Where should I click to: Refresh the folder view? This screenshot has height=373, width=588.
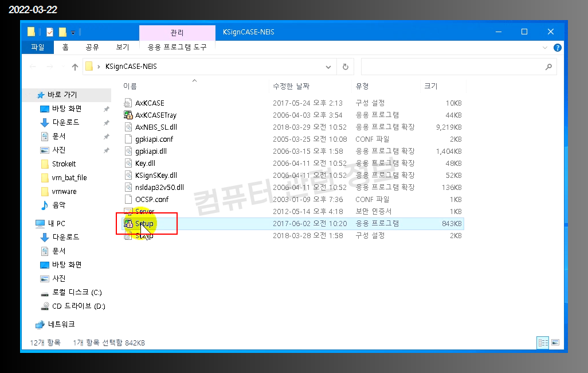coord(346,67)
